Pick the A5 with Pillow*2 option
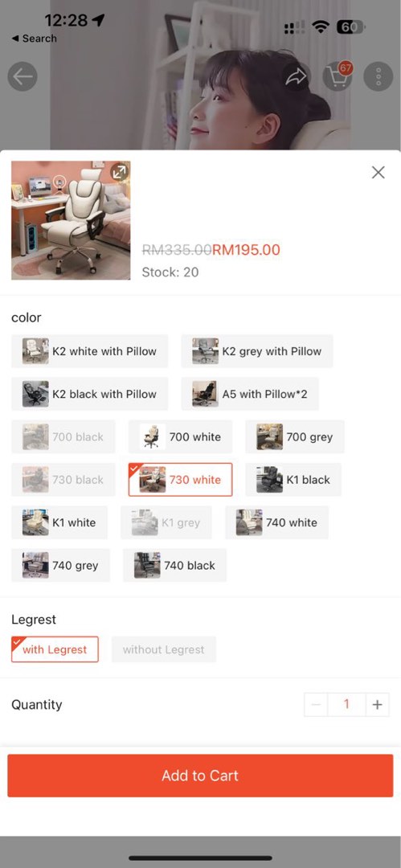Viewport: 401px width, 868px height. [x=250, y=394]
